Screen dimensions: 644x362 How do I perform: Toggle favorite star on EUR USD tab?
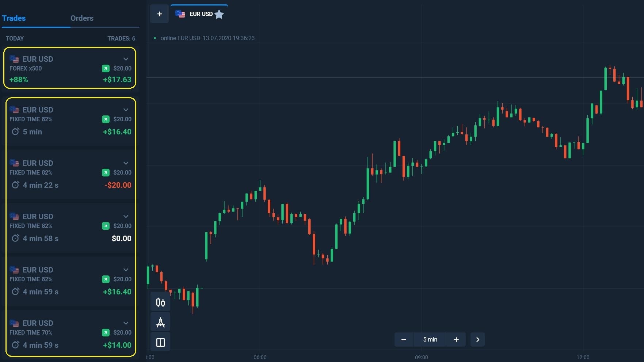[x=219, y=14]
